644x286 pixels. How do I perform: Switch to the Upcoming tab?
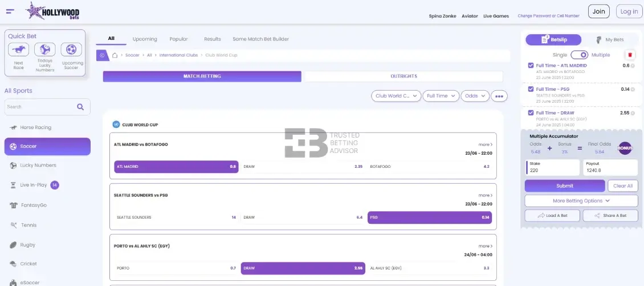[145, 39]
